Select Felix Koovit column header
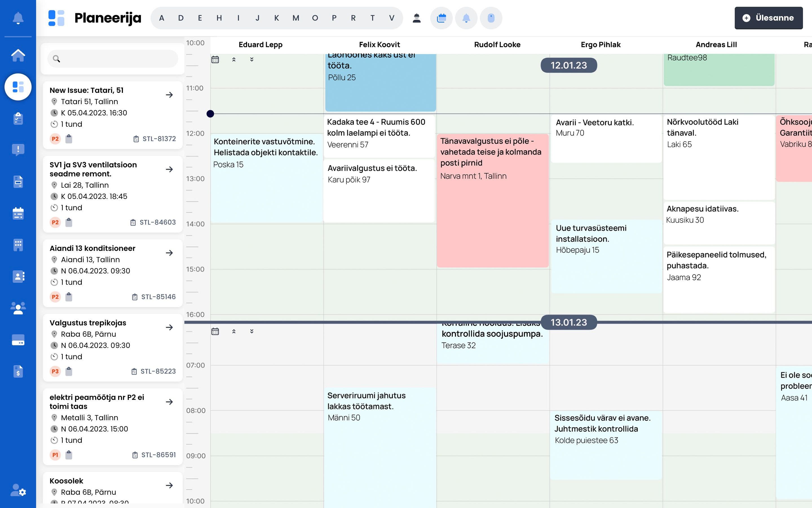The image size is (812, 508). tap(379, 45)
